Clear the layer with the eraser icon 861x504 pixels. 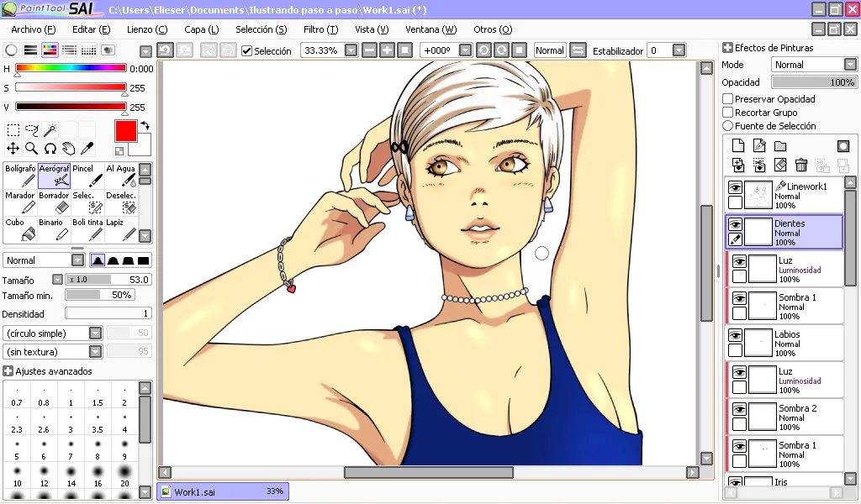[x=780, y=165]
